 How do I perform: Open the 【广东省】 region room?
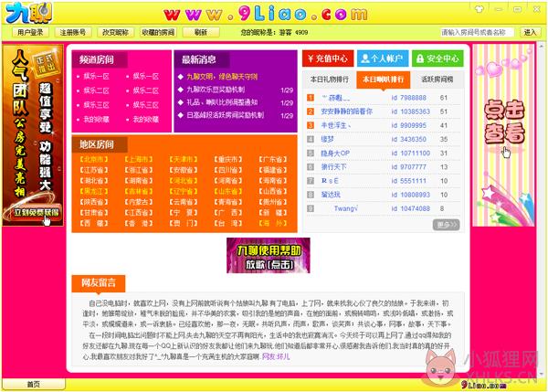point(272,160)
